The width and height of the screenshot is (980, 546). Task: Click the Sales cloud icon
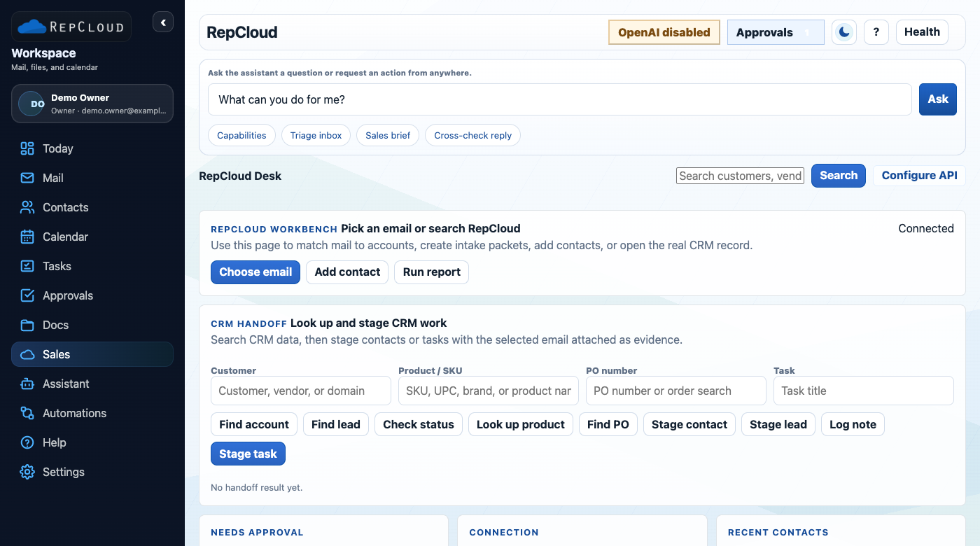[x=27, y=354]
